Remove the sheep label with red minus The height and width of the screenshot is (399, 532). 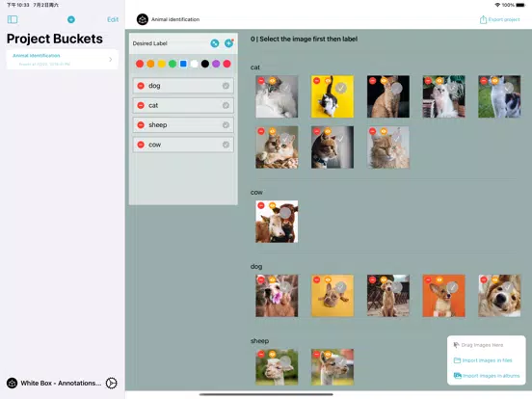(x=141, y=125)
